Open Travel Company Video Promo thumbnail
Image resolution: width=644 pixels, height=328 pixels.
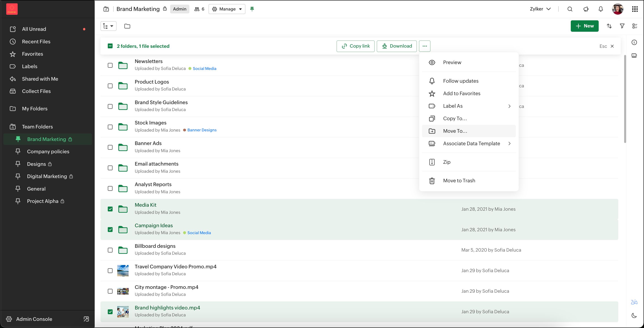pos(123,270)
